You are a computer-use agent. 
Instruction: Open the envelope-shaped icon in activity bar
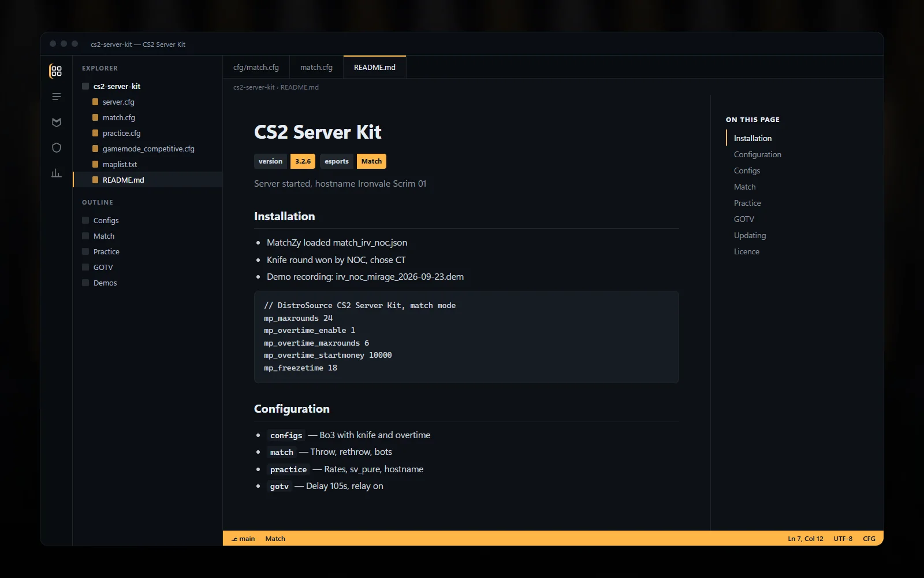tap(56, 122)
